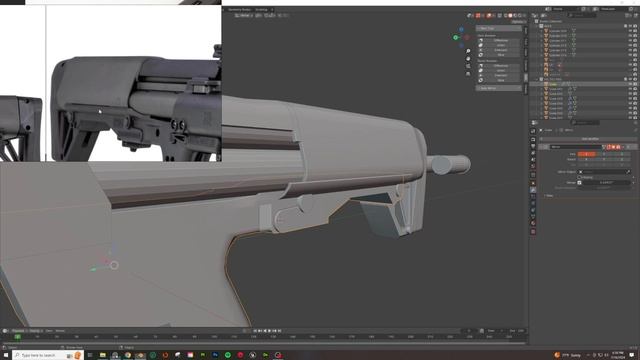Open the Material properties tab icon
Screen dimensions: 640x360
point(533,224)
